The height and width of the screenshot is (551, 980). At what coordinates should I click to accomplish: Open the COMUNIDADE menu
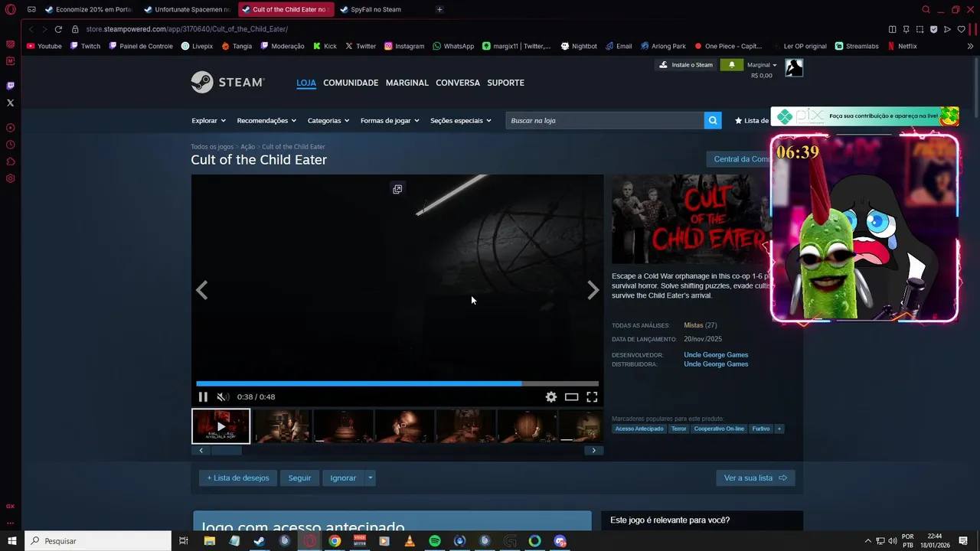pos(351,83)
